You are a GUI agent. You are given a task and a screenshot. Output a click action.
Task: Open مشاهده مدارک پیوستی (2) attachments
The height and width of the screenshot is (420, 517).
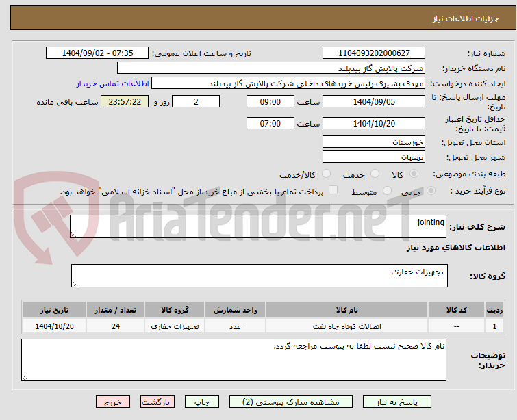click(x=291, y=402)
